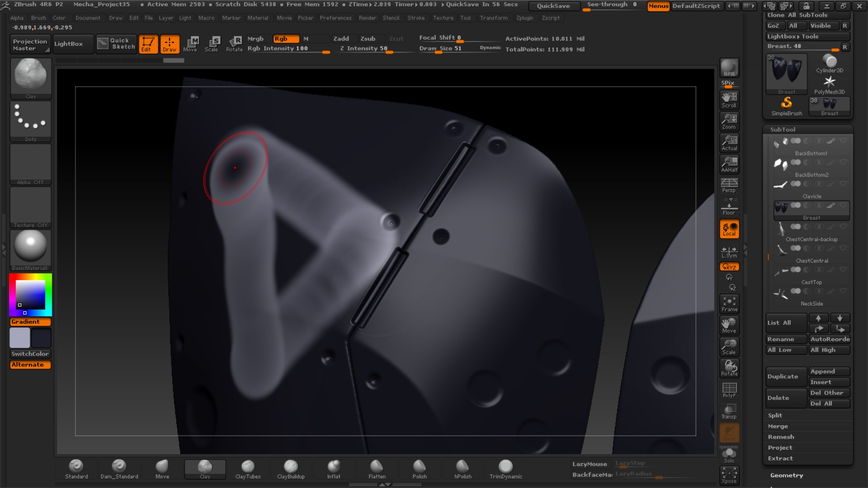The height and width of the screenshot is (488, 868).
Task: Click the right shelf Rotate view icon
Action: (x=729, y=368)
